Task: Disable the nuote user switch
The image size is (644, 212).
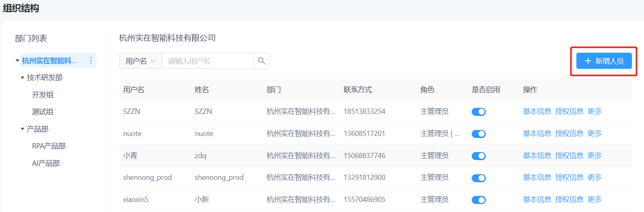Action: pyautogui.click(x=479, y=134)
